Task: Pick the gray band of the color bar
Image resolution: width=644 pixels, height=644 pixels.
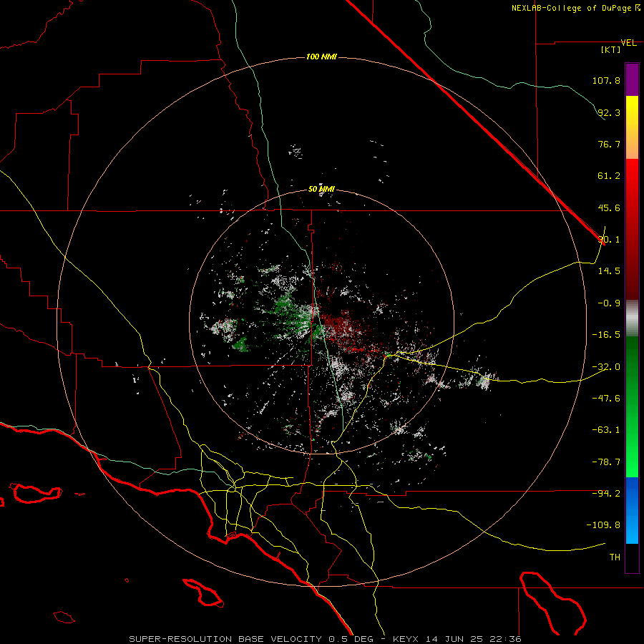Action: click(632, 318)
